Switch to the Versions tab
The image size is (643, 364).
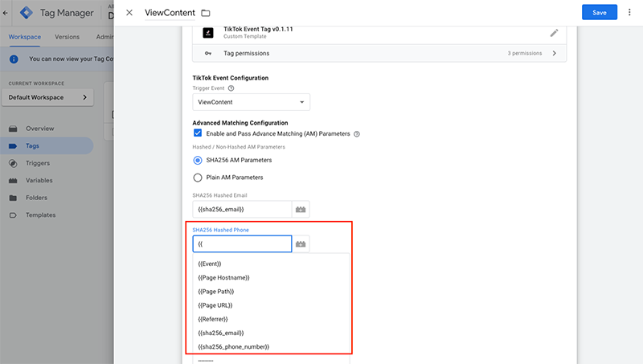pos(67,37)
